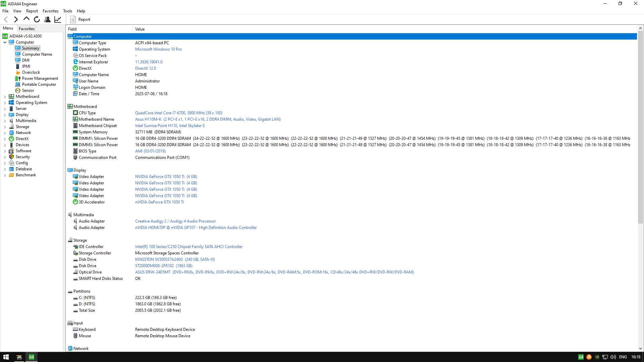Open the QuadCore Intel Core i7-6700 link
Image resolution: width=644 pixels, height=362 pixels.
click(x=178, y=113)
